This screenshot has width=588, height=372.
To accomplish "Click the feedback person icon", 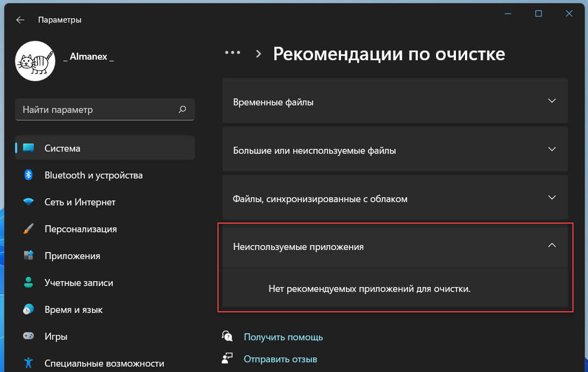I will pyautogui.click(x=227, y=358).
